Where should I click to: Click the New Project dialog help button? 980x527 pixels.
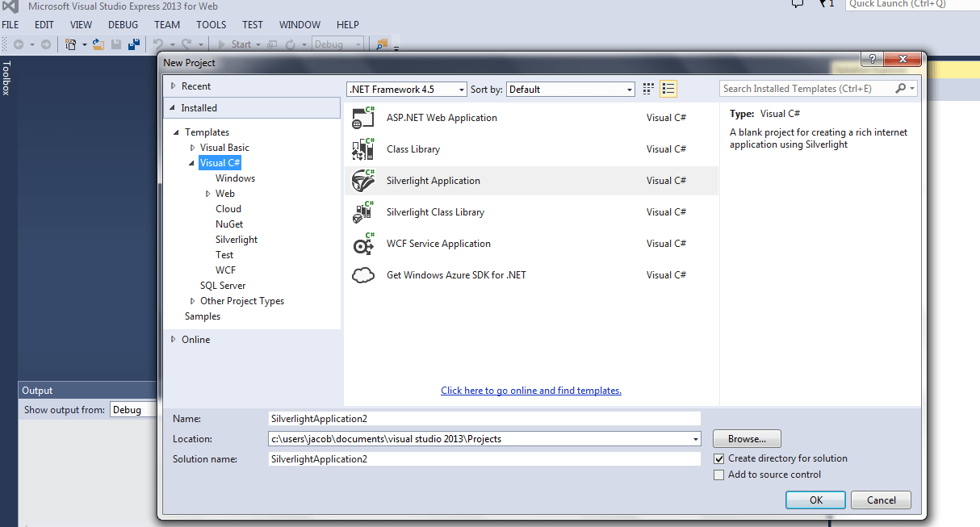(871, 59)
